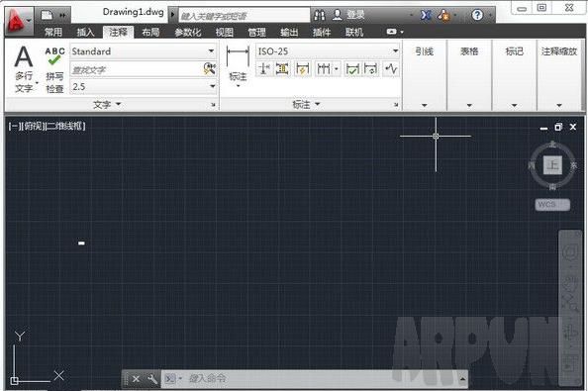588x391 pixels.
Task: Click the 查找文字 find text field
Action: [x=137, y=69]
